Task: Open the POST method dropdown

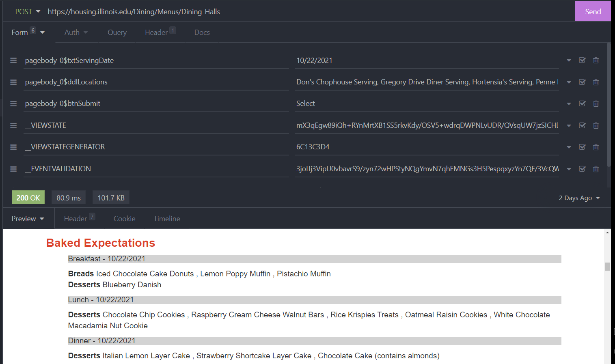Action: pyautogui.click(x=28, y=11)
